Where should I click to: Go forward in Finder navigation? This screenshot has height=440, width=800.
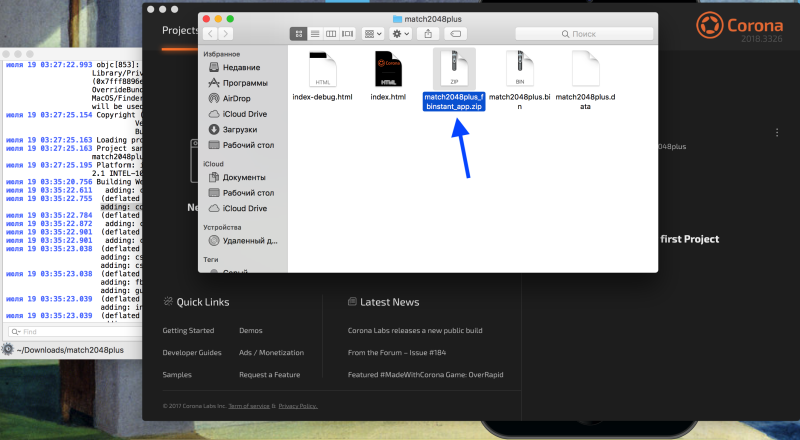226,34
